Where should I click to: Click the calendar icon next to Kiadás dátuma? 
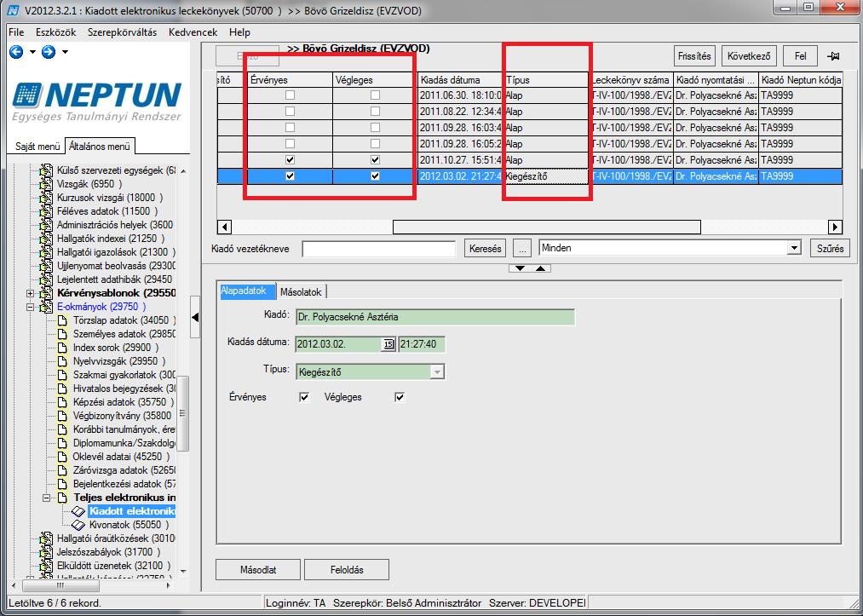(x=388, y=344)
